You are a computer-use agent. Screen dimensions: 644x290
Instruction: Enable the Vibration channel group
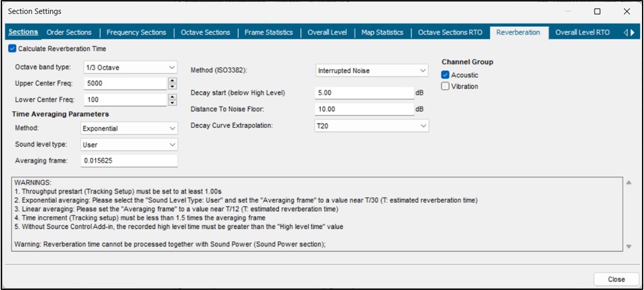[x=446, y=86]
